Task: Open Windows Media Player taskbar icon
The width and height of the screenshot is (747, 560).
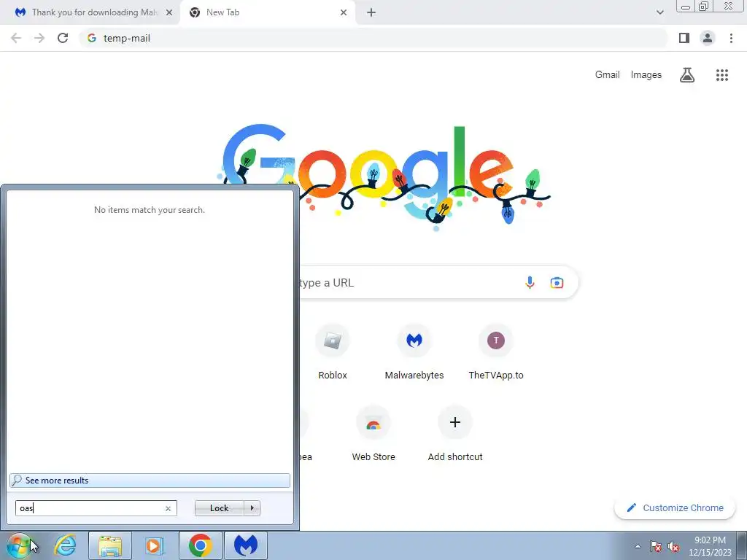Action: tap(154, 545)
